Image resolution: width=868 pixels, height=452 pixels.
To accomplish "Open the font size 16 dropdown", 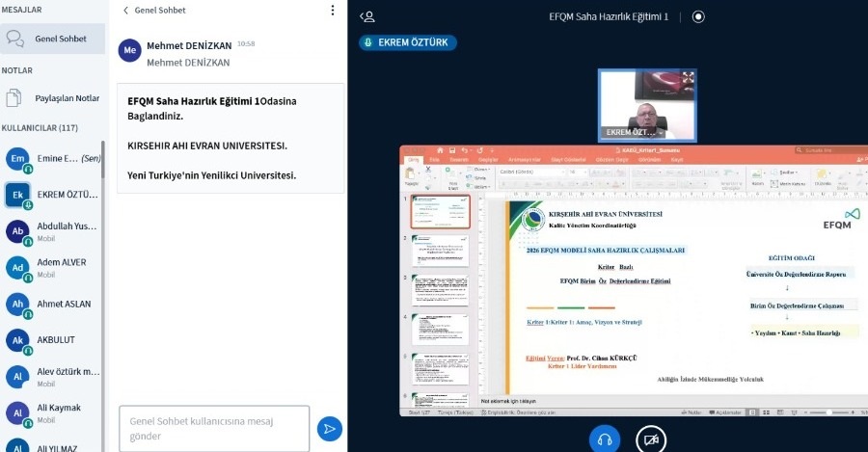I will click(578, 173).
